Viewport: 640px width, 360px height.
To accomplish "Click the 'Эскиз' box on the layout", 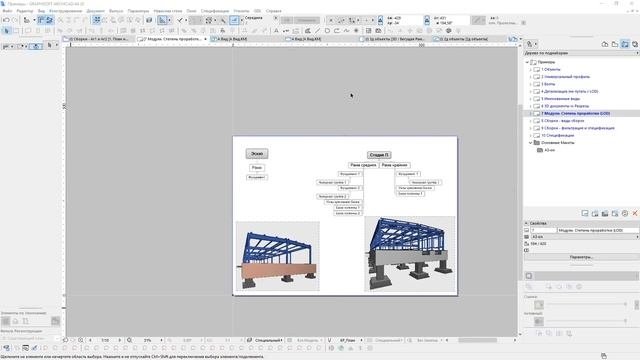I will pos(257,153).
